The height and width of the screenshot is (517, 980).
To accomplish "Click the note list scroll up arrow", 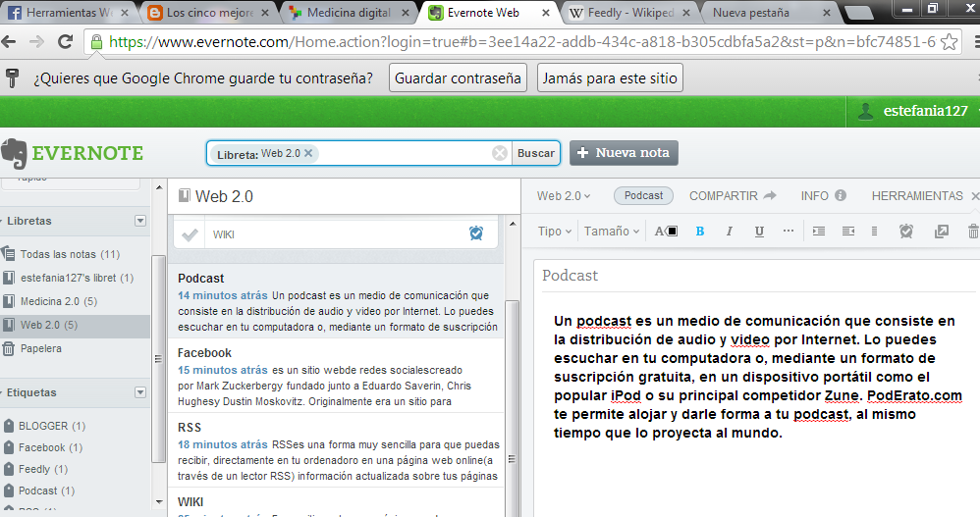I will (513, 224).
